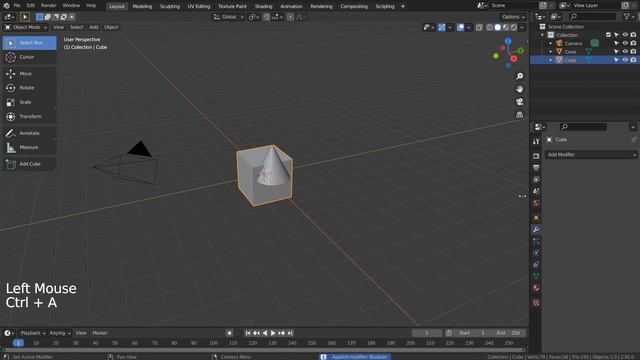Toggle X-ray display button
The width and height of the screenshot is (640, 360).
click(479, 27)
